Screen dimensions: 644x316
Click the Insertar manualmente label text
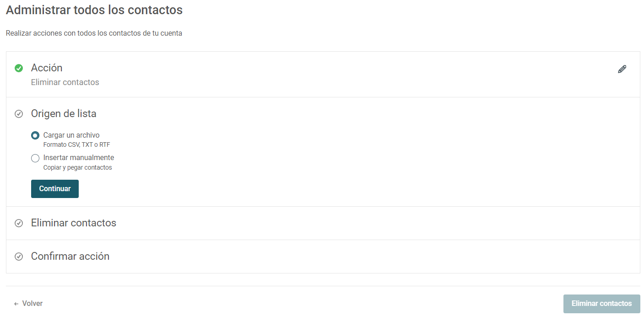coord(79,157)
